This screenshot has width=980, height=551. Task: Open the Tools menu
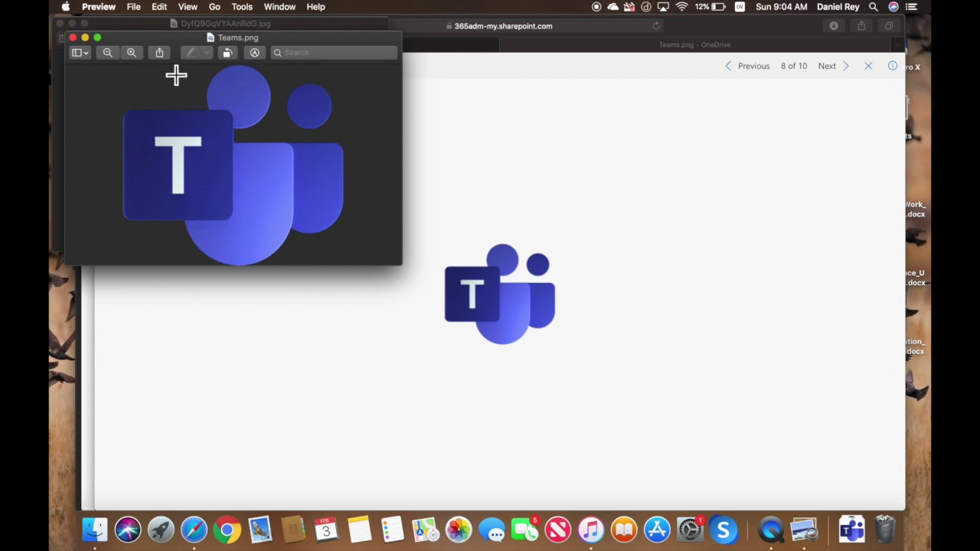click(242, 7)
